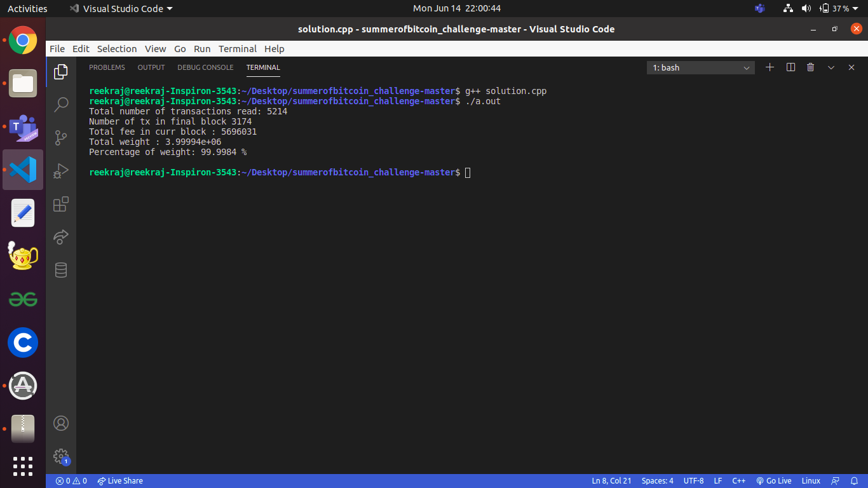The image size is (868, 488).
Task: Open the Source Control view
Action: coord(60,138)
